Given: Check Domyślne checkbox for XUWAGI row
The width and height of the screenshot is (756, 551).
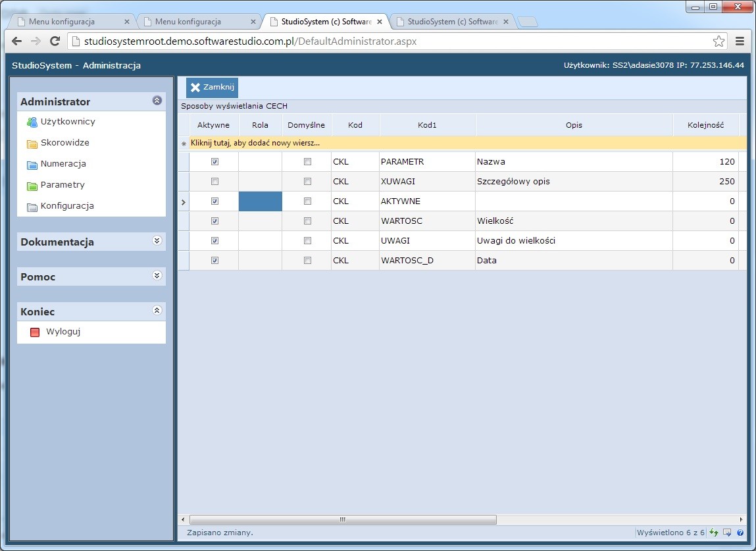Looking at the screenshot, I should tap(307, 182).
